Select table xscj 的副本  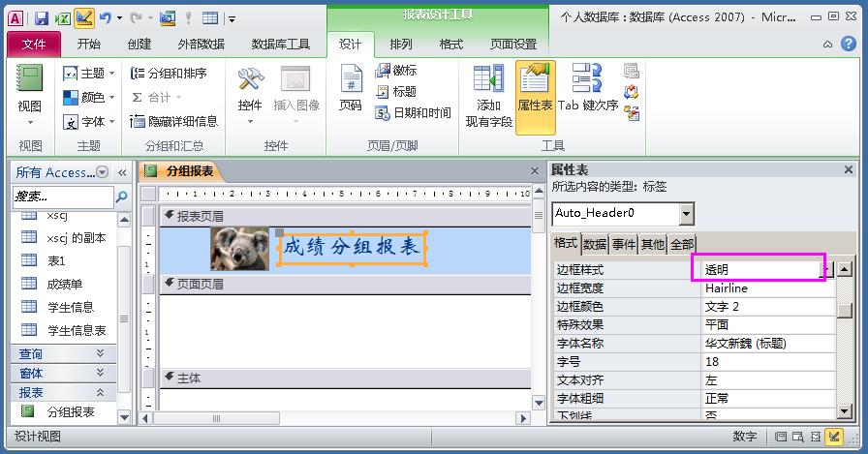(x=64, y=238)
